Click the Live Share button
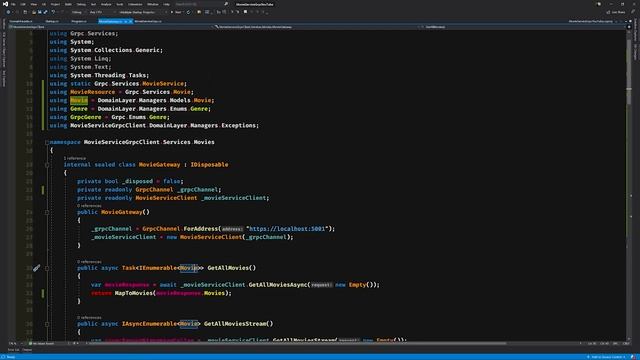 (x=616, y=12)
